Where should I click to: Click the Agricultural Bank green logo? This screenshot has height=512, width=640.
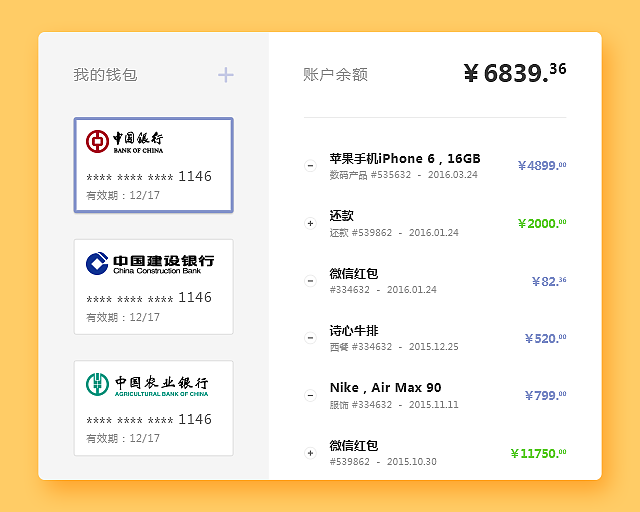[97, 384]
